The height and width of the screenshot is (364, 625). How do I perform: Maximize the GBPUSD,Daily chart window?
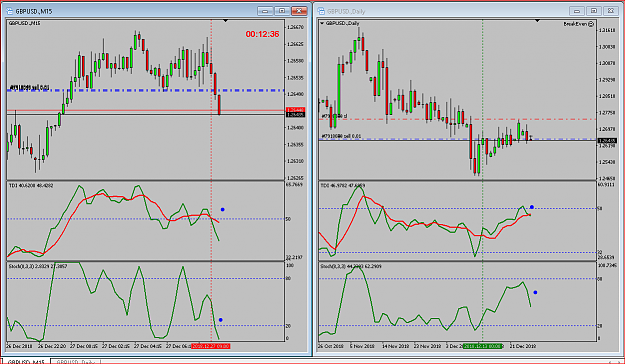594,11
